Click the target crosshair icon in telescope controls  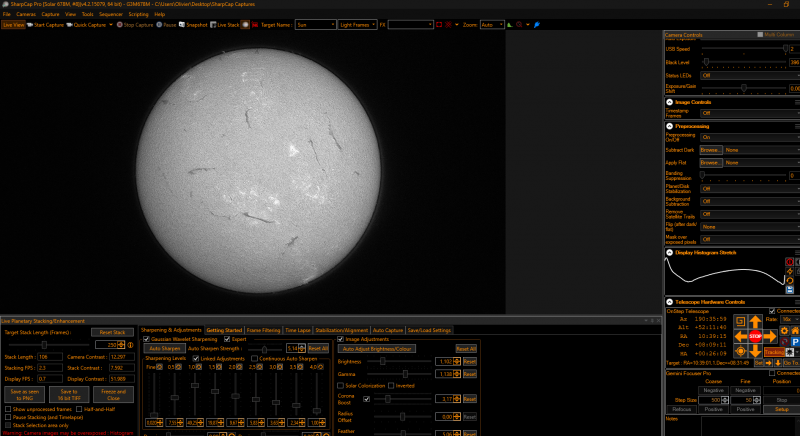[x=740, y=351]
